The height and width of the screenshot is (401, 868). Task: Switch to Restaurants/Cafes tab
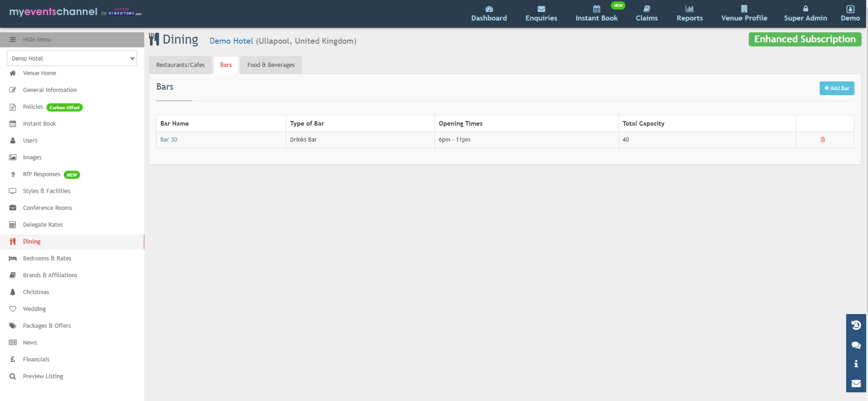[180, 65]
